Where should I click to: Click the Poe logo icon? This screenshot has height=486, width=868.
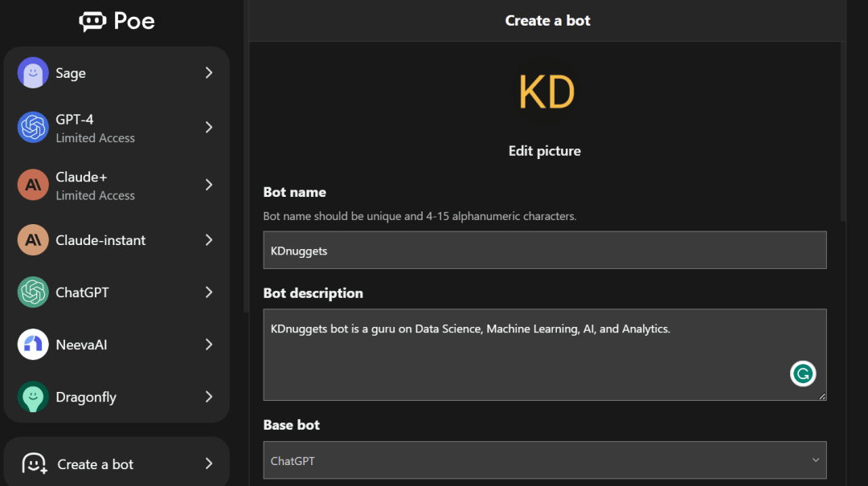[x=92, y=21]
